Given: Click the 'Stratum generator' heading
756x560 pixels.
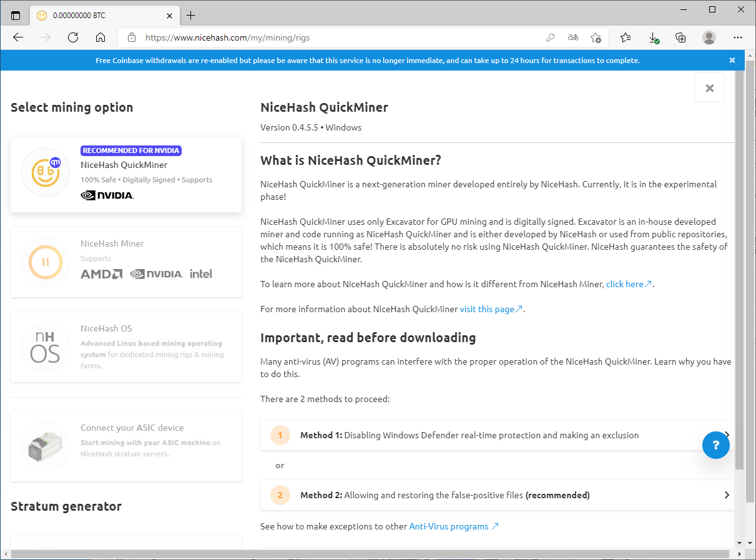Looking at the screenshot, I should 66,506.
